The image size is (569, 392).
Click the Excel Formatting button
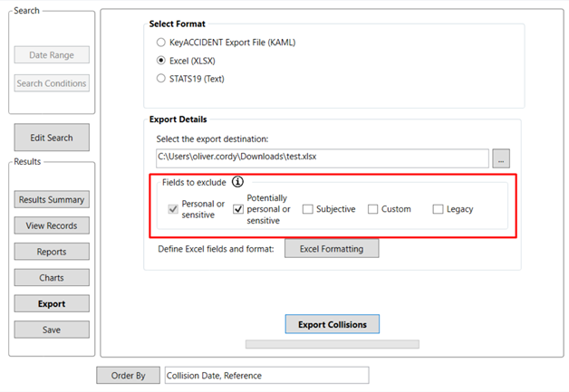[331, 248]
